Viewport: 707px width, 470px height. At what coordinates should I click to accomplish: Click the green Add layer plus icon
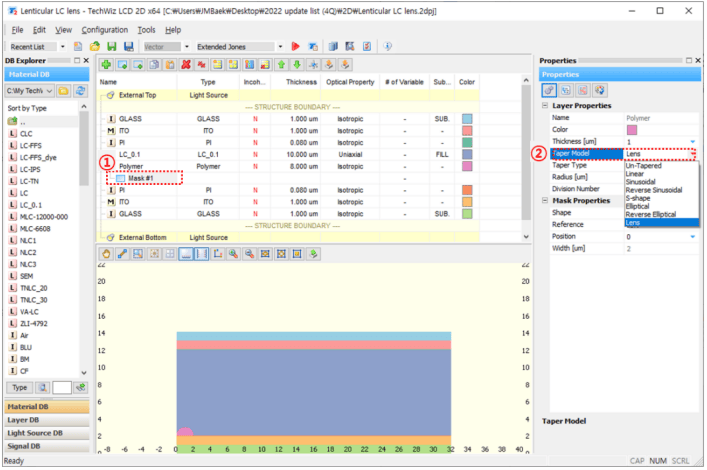106,65
